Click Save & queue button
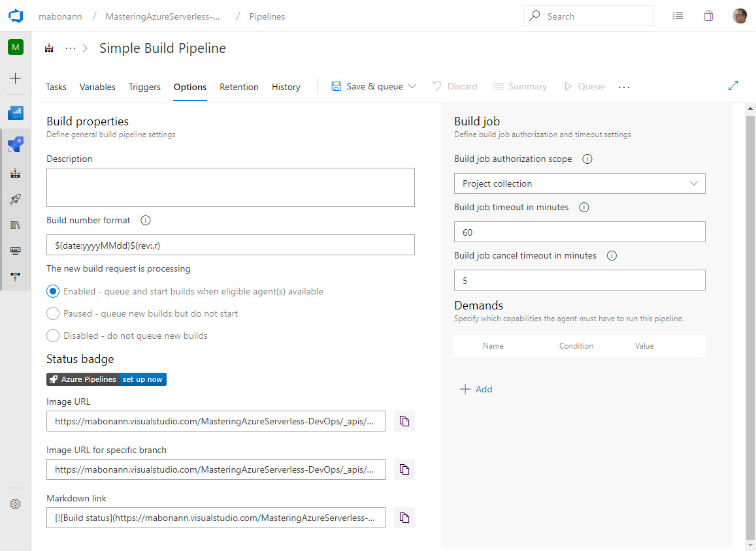 [367, 86]
